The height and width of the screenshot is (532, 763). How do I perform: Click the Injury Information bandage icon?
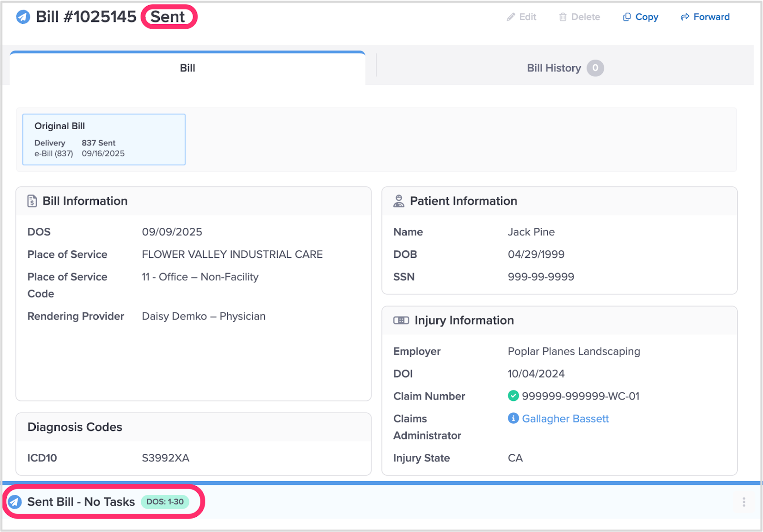pyautogui.click(x=401, y=320)
